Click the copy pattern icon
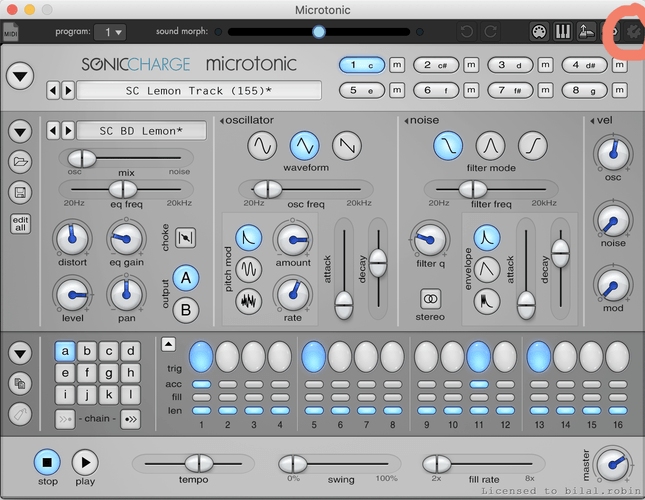This screenshot has height=500, width=645. (20, 384)
